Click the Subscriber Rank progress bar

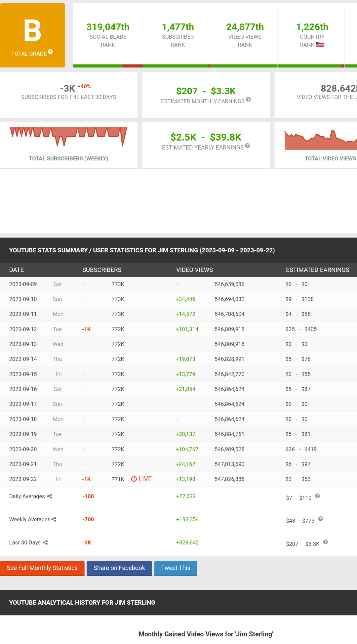(177, 66)
